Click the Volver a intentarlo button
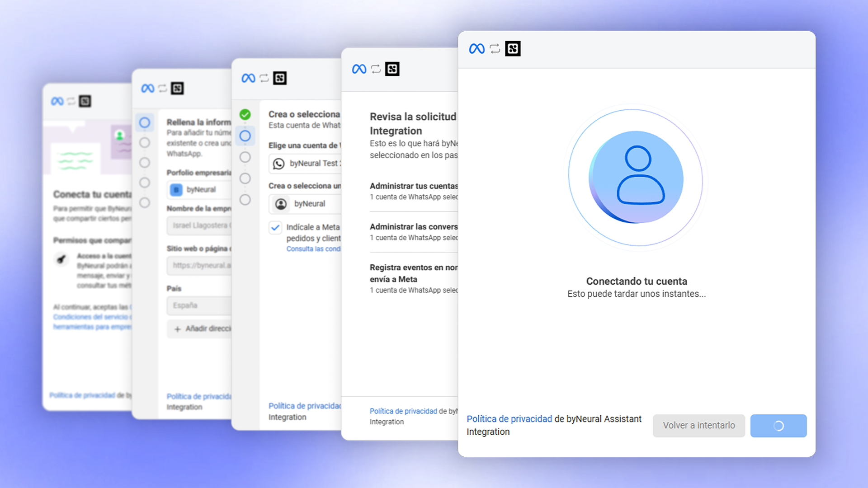The width and height of the screenshot is (868, 488). 698,426
